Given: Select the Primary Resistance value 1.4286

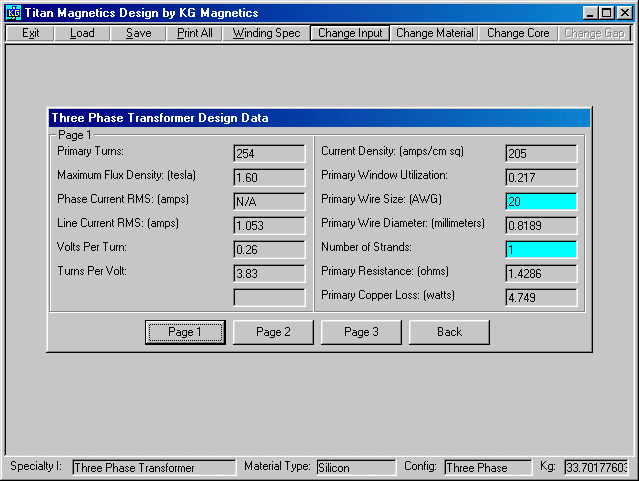Looking at the screenshot, I should (541, 274).
